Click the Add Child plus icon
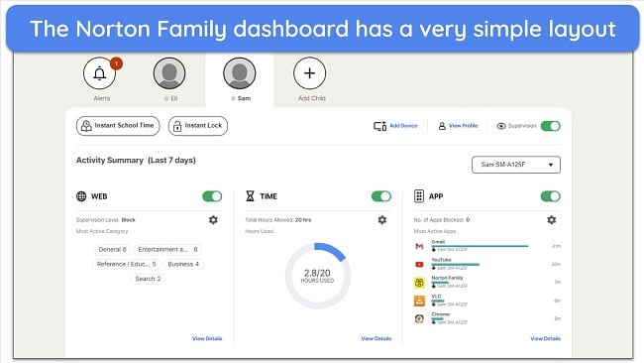The width and height of the screenshot is (644, 363). 310,73
